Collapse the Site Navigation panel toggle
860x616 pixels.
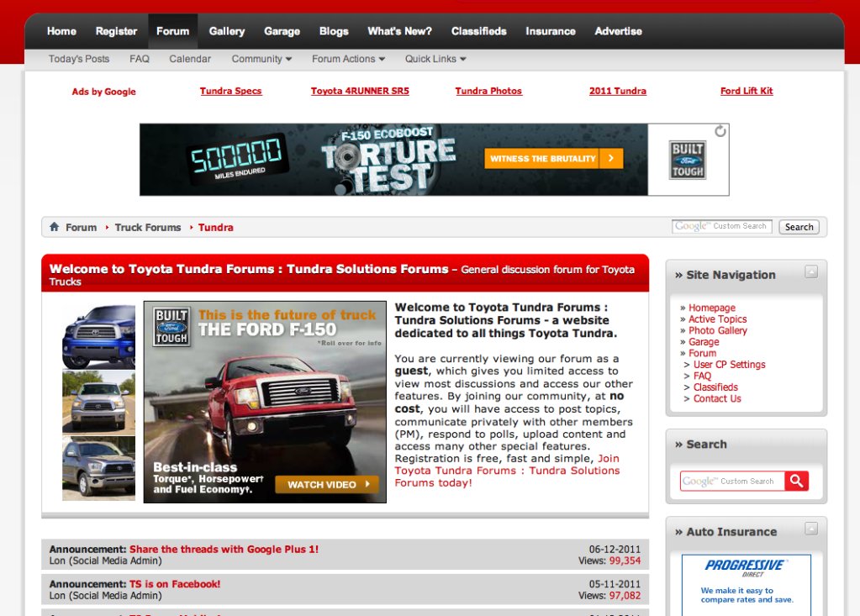coord(811,271)
